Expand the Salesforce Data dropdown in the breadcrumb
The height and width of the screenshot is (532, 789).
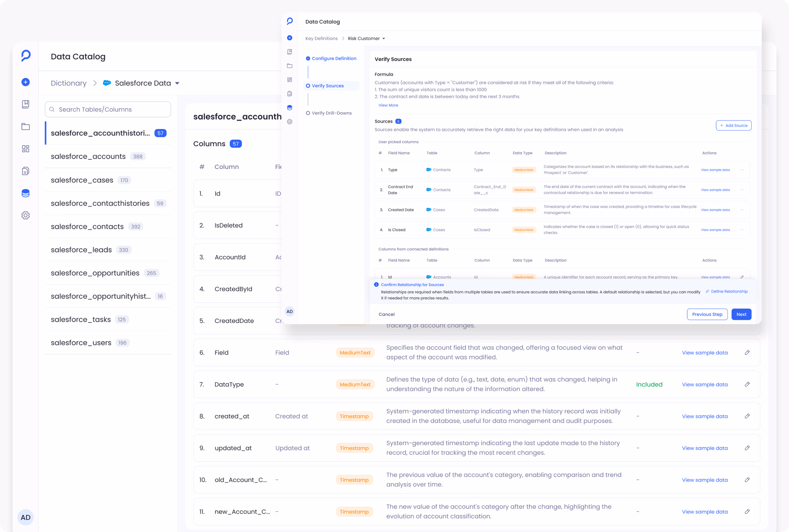pyautogui.click(x=177, y=83)
